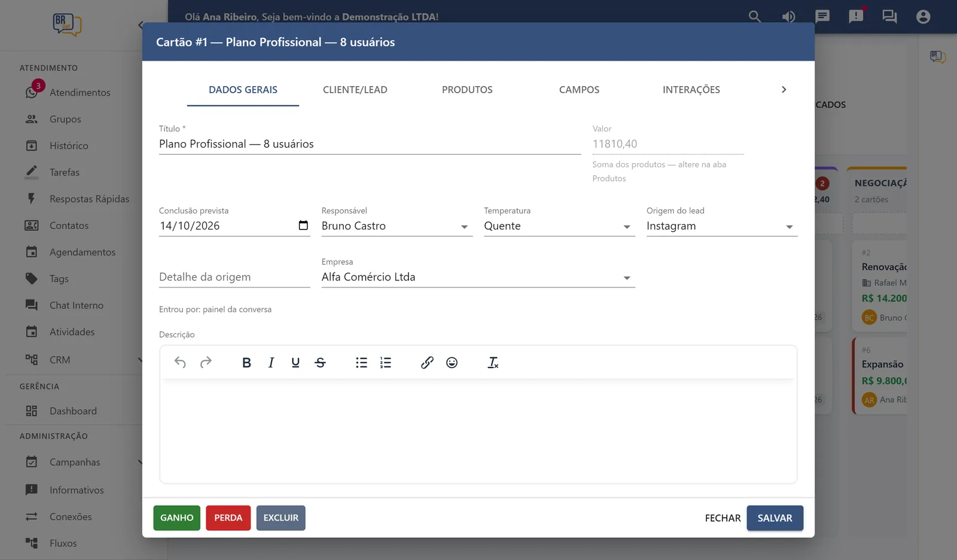
Task: Toggle bold formatting in description
Action: pyautogui.click(x=246, y=362)
